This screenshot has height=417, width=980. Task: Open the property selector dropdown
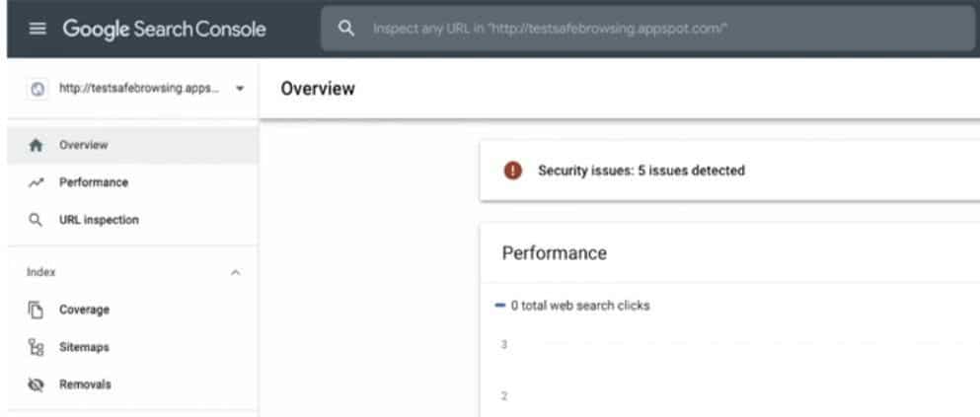tap(240, 90)
